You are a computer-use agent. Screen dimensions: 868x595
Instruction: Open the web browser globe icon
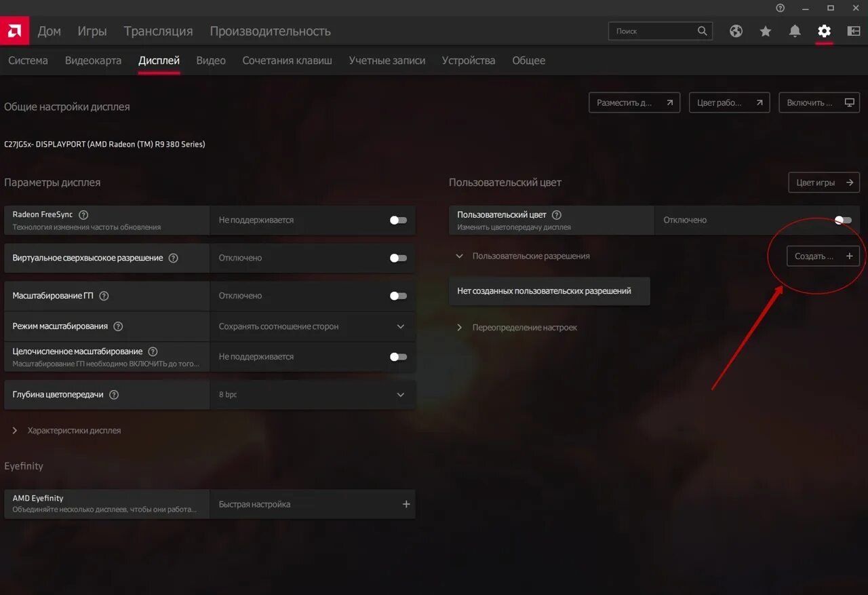(736, 31)
